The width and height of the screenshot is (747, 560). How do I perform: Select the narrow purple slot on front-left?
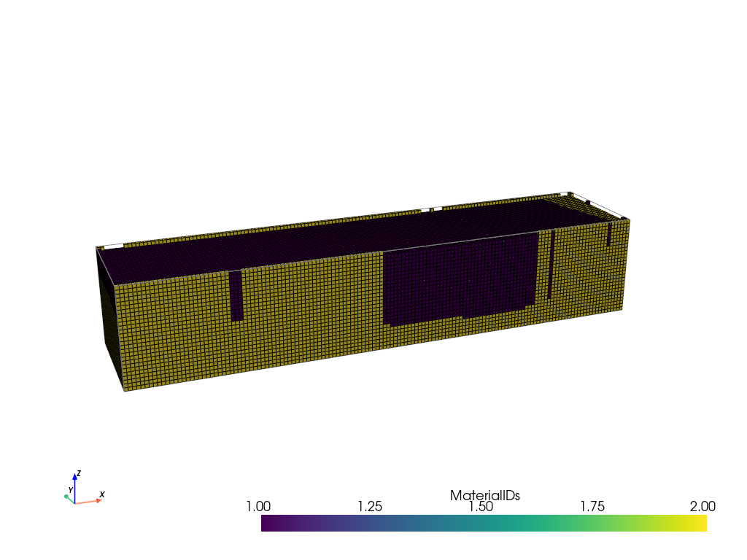(x=236, y=295)
